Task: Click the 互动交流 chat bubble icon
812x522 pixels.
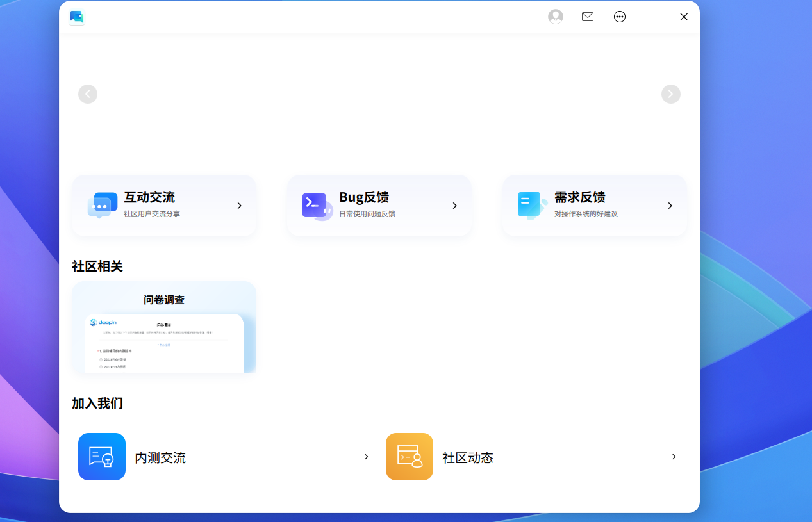Action: 103,206
